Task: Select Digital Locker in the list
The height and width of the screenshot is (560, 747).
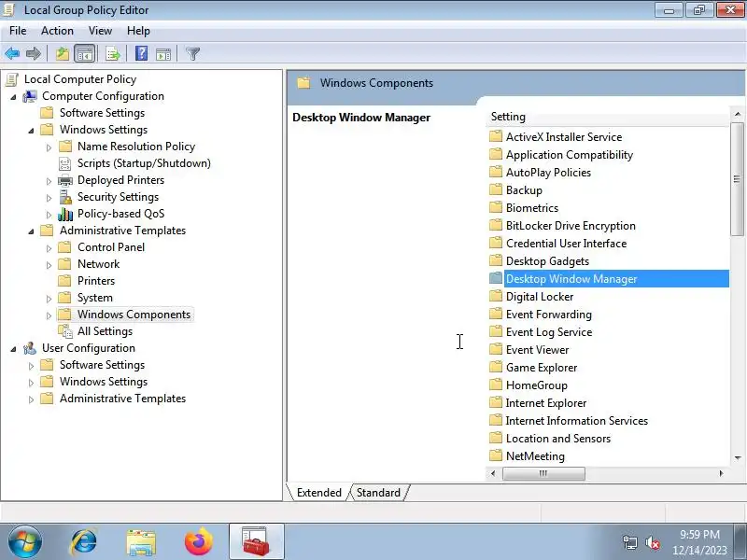Action: (x=540, y=297)
